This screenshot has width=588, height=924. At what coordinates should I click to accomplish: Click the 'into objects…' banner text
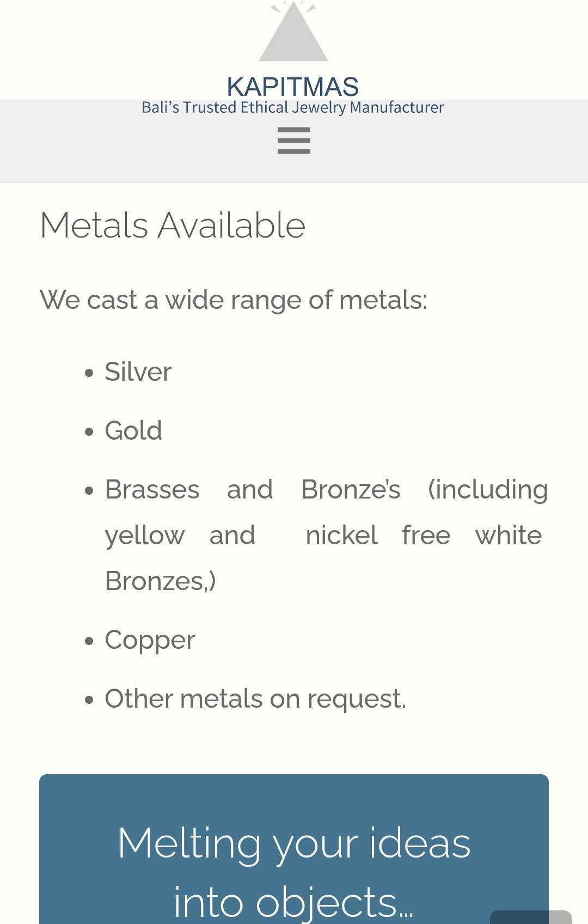point(294,902)
